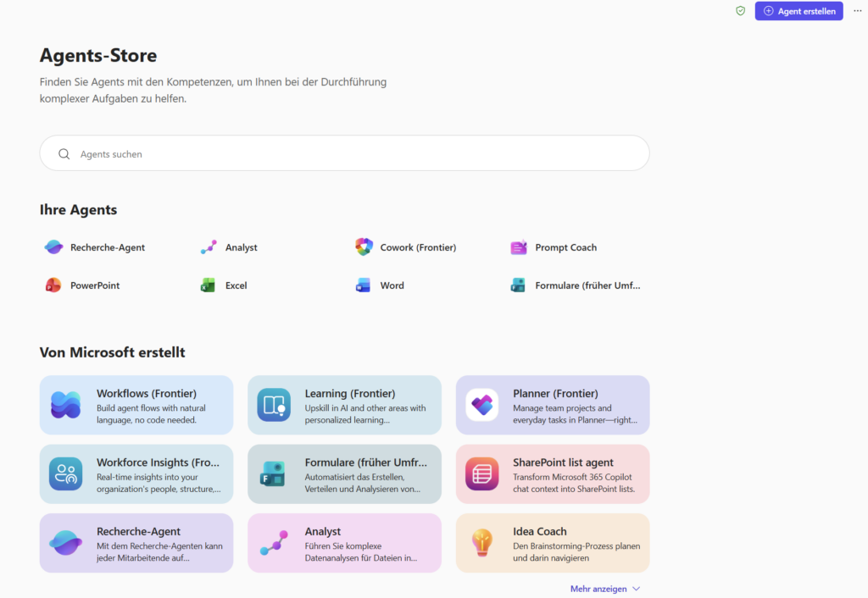
Task: Click the Planner (Frontier) card icon
Action: click(482, 405)
